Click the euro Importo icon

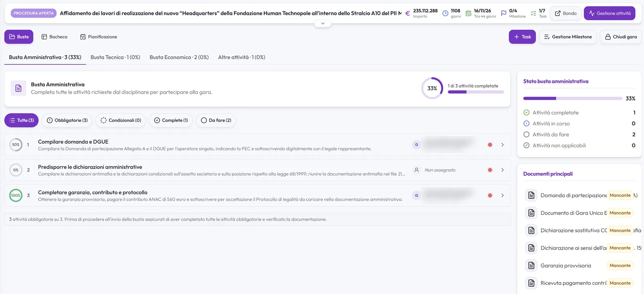tap(407, 13)
